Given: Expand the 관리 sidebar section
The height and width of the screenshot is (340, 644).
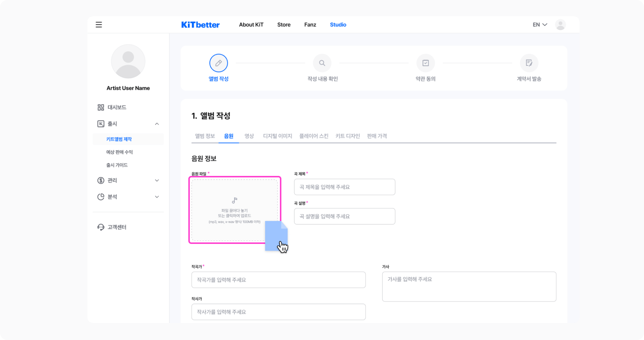Looking at the screenshot, I should (157, 180).
